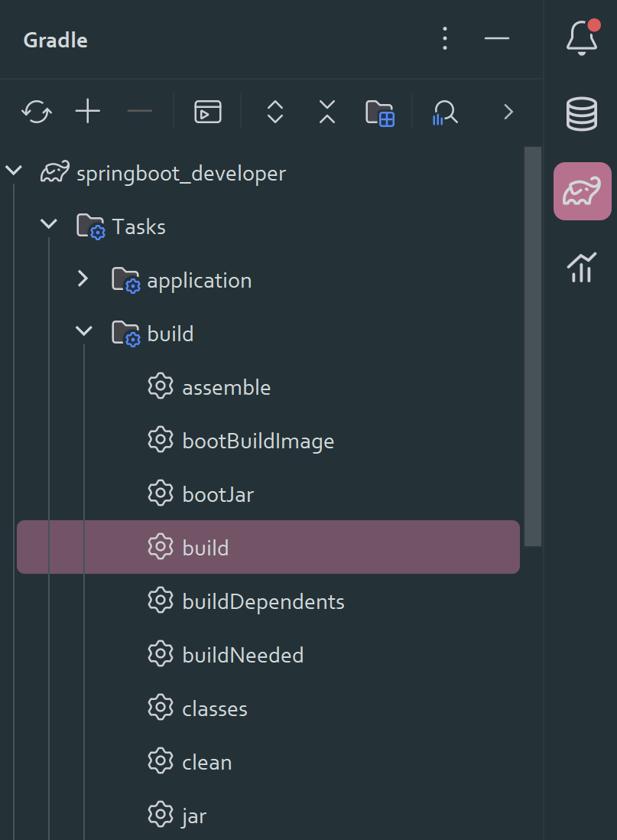The width and height of the screenshot is (617, 840).
Task: Open the Database tool window
Action: point(582,115)
